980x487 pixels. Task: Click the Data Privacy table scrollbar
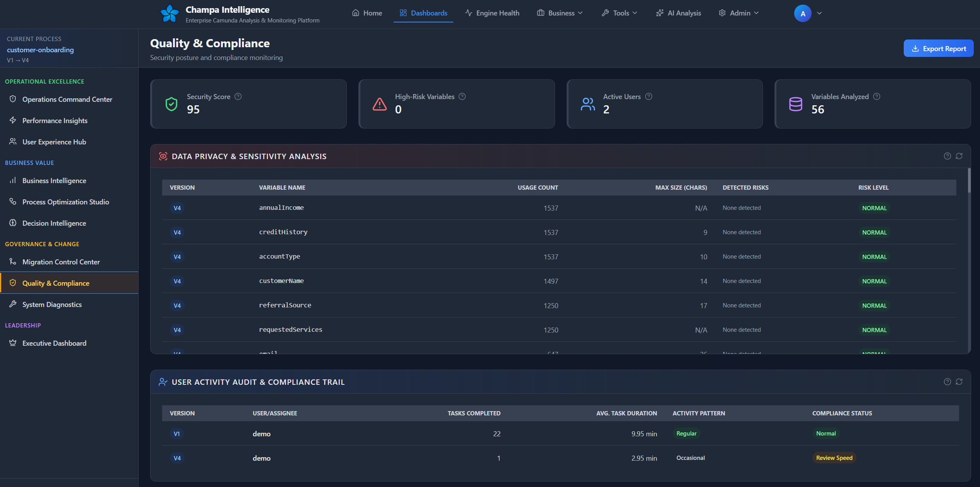tap(969, 181)
